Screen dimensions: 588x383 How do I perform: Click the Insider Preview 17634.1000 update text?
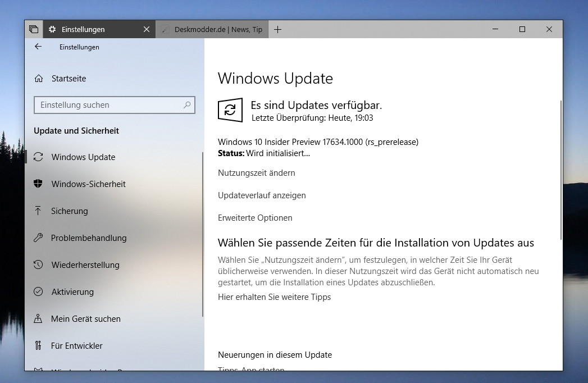[x=318, y=142]
